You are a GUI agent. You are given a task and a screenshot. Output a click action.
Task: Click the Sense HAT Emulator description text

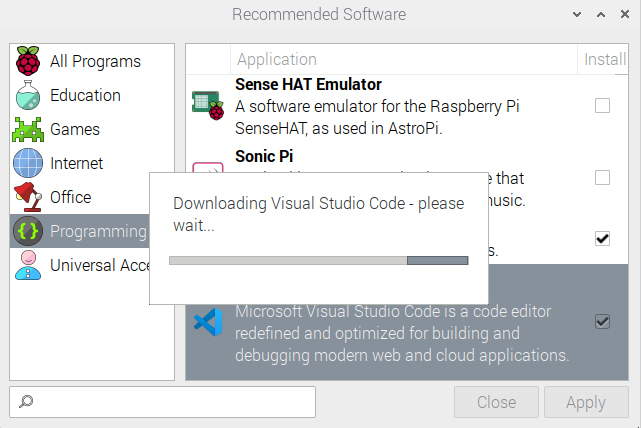(377, 117)
